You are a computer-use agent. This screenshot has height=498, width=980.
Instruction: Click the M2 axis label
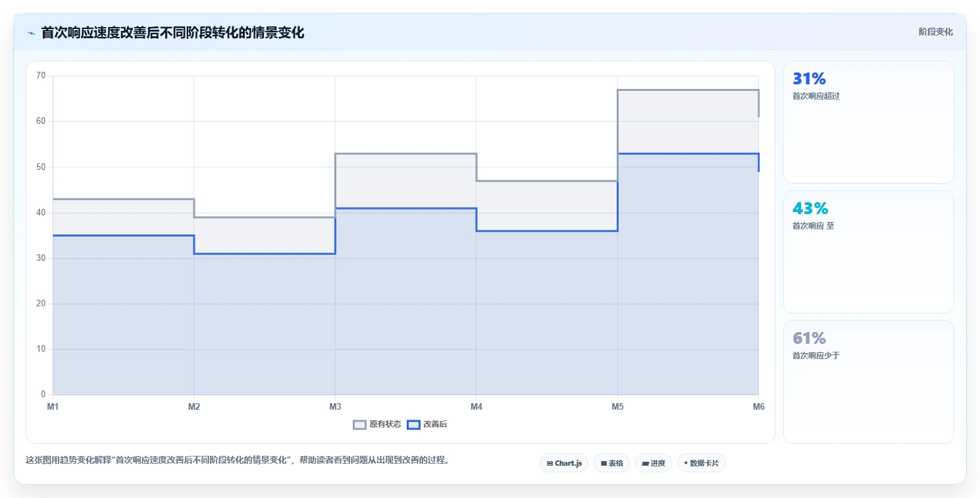tap(194, 406)
